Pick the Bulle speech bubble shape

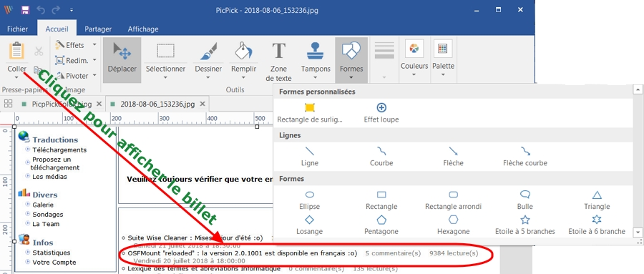pos(525,200)
